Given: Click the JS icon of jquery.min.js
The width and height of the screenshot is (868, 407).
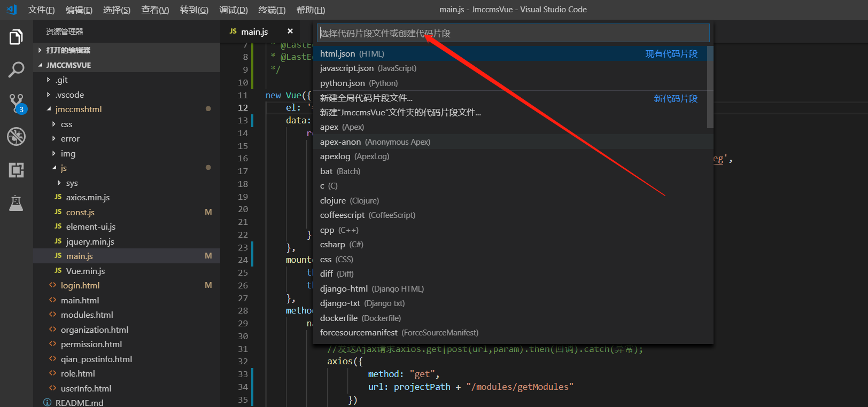Looking at the screenshot, I should coord(58,241).
